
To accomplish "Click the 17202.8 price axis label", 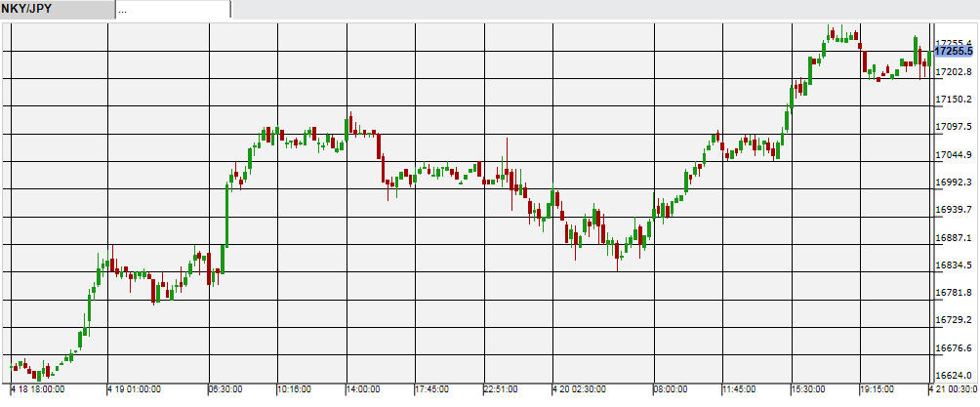I will 954,72.
